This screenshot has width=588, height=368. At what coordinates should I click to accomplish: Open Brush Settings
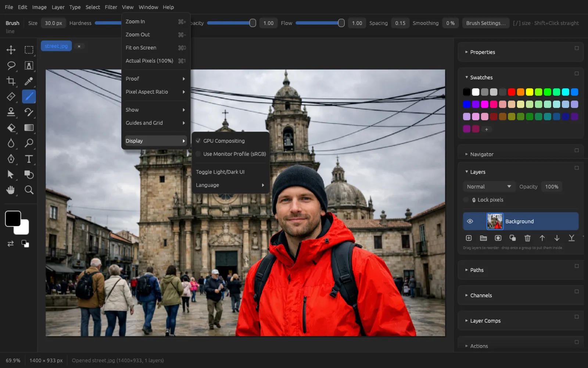tap(486, 23)
